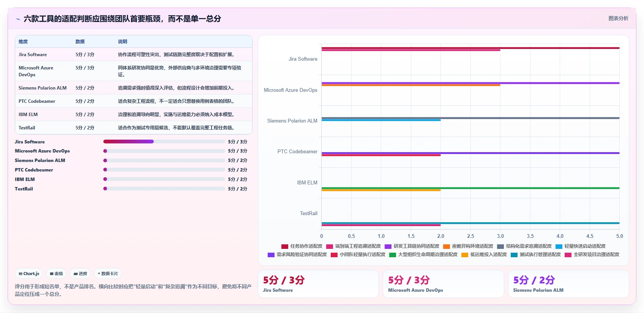Viewport: 644px width, 313px height.
Task: Click the 维度 column header
Action: point(23,42)
